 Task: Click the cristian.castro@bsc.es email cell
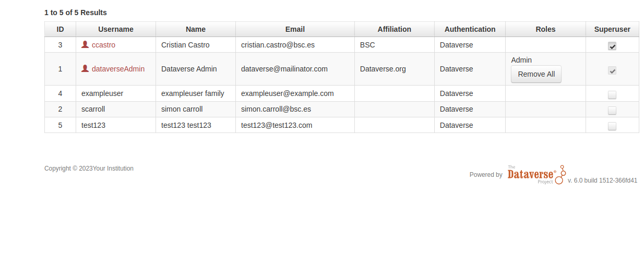click(x=278, y=45)
